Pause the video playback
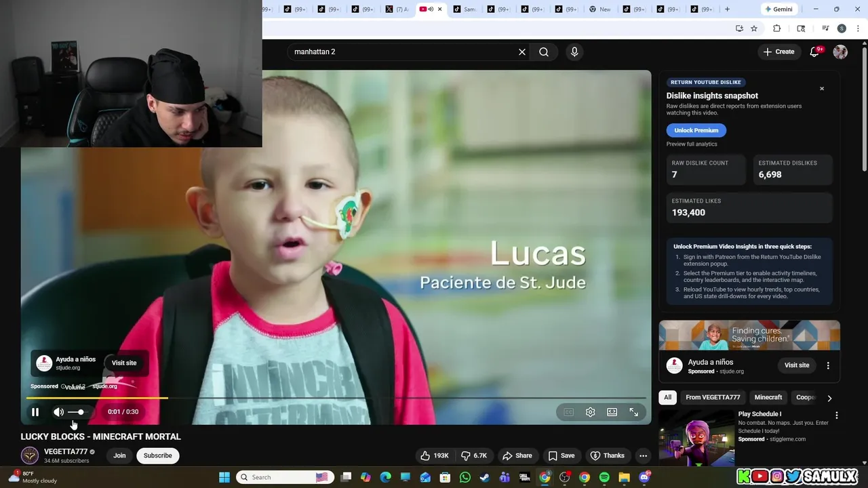Screen dimensions: 868x488 click(35, 412)
